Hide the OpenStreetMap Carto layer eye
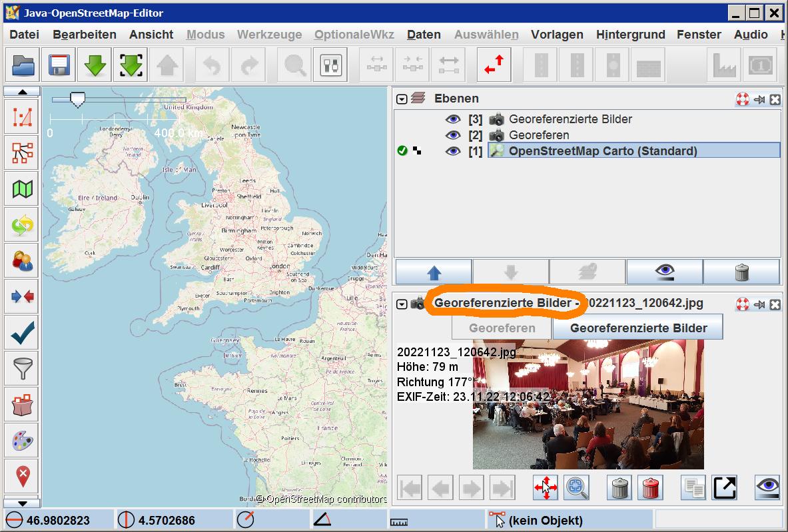Image resolution: width=788 pixels, height=532 pixels. tap(454, 151)
